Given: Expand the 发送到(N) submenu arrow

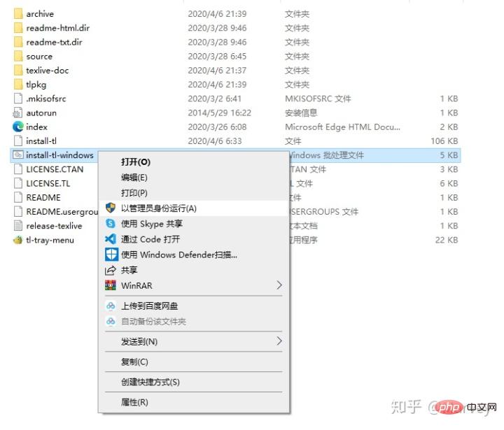Looking at the screenshot, I should pyautogui.click(x=279, y=341).
